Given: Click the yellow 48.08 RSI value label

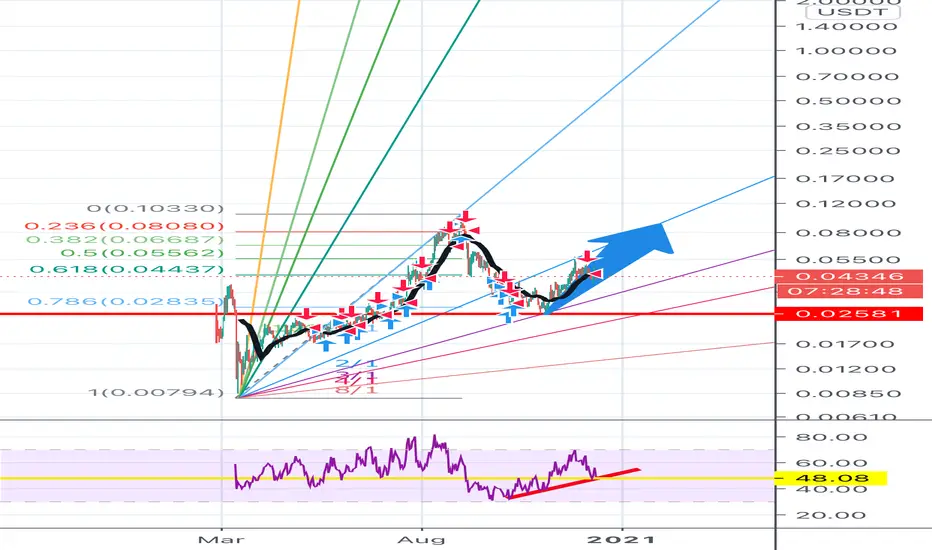Looking at the screenshot, I should pos(832,478).
